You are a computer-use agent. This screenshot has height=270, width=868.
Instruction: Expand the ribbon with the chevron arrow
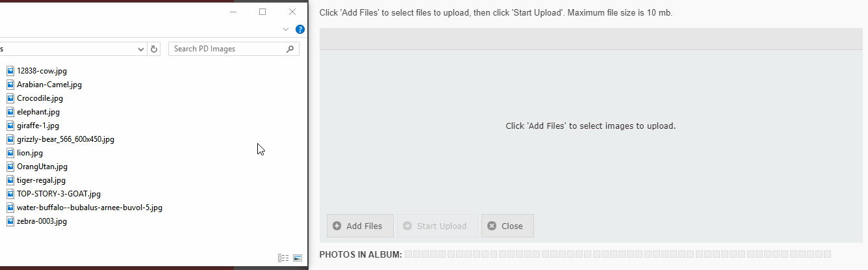[x=286, y=29]
